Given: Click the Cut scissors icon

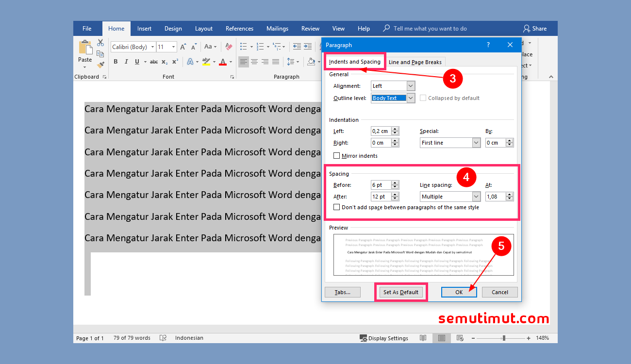Looking at the screenshot, I should tap(100, 43).
